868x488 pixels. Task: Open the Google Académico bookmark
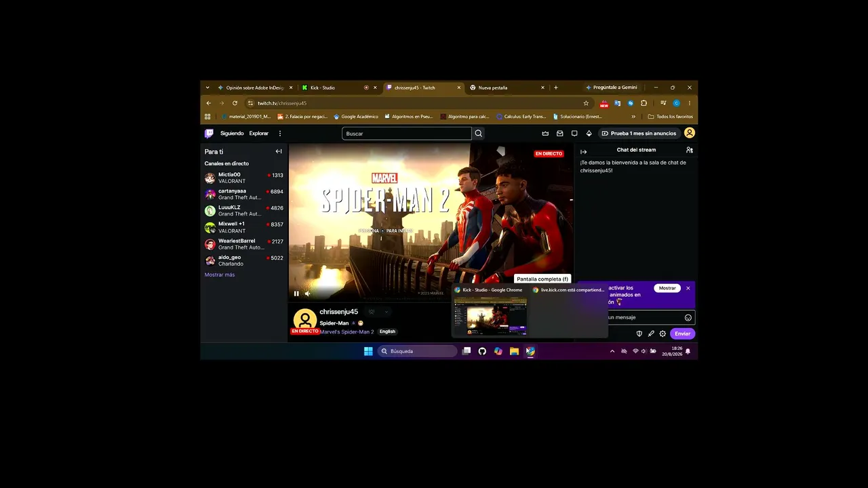point(355,117)
